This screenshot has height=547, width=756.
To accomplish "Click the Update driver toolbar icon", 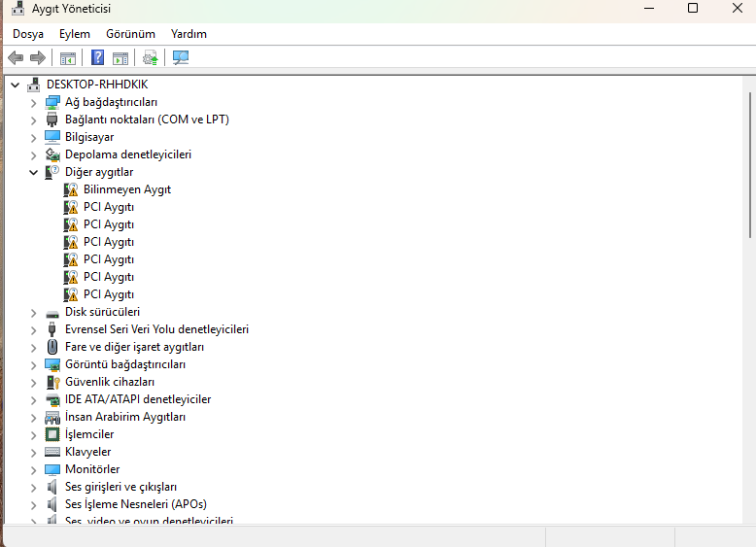I will point(151,58).
